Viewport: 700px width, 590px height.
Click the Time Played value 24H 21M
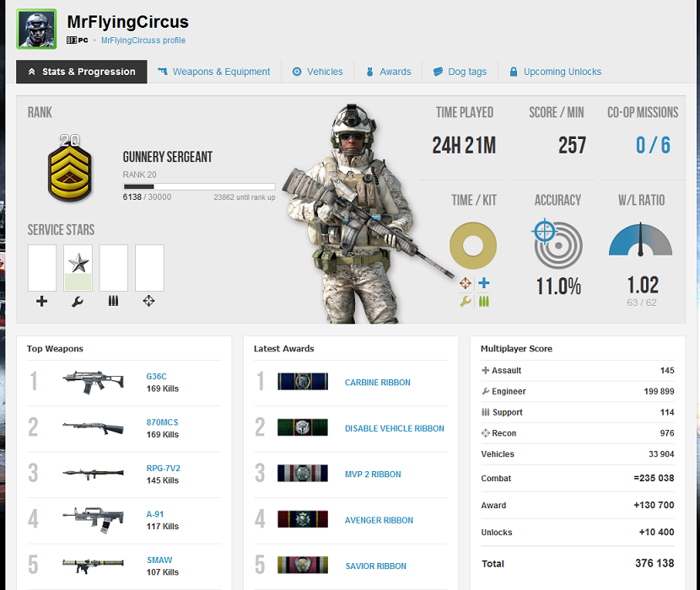(464, 146)
